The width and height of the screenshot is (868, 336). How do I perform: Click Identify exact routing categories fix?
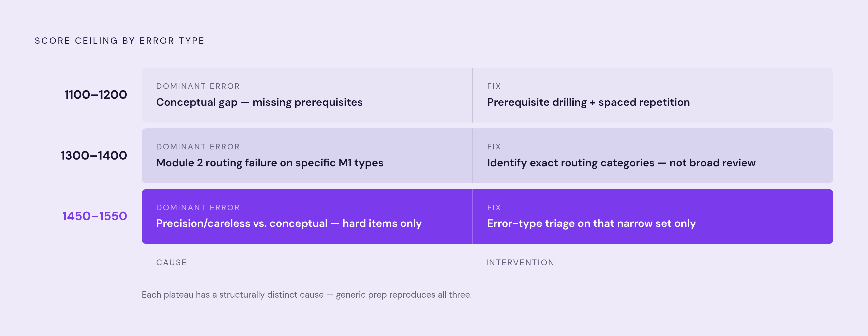(621, 163)
